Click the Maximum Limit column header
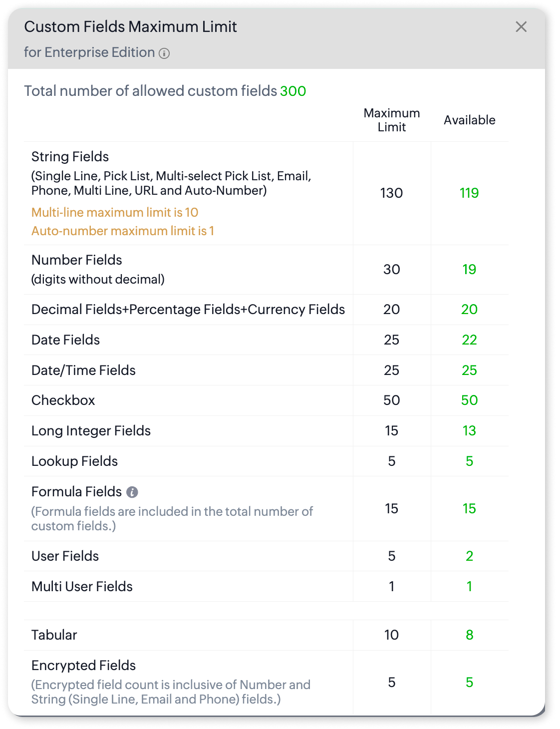The height and width of the screenshot is (729, 560). click(x=392, y=120)
